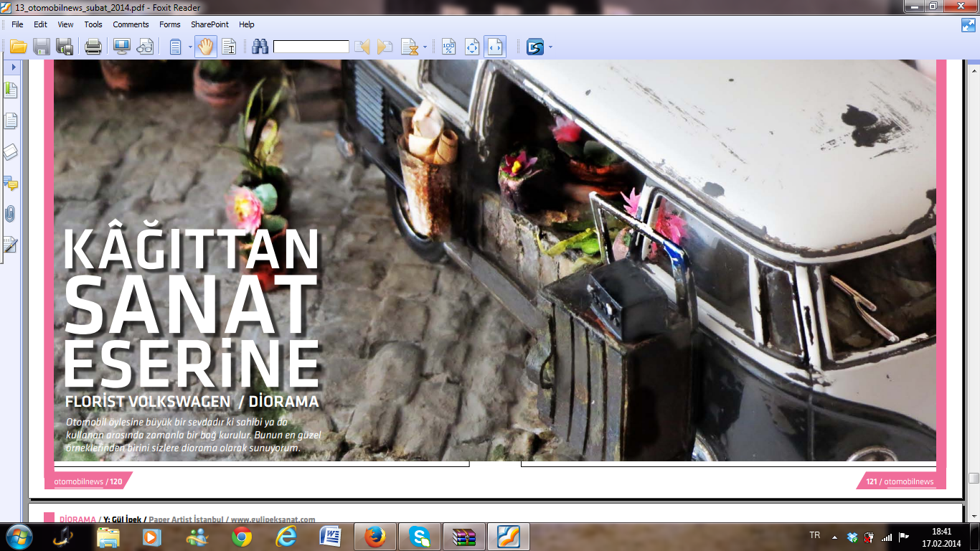Set zoom to Actual Size 100%
Image resolution: width=980 pixels, height=551 pixels.
[x=448, y=47]
